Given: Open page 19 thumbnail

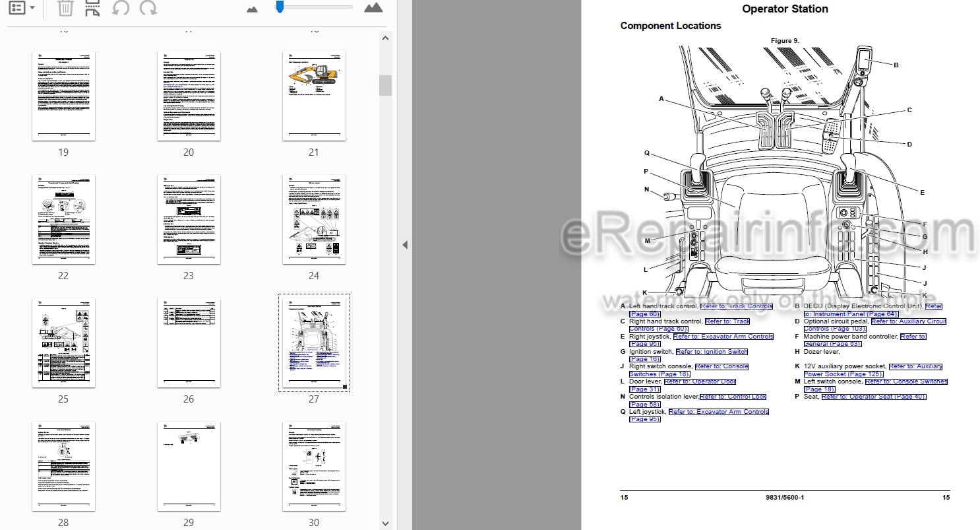Looking at the screenshot, I should point(63,96).
